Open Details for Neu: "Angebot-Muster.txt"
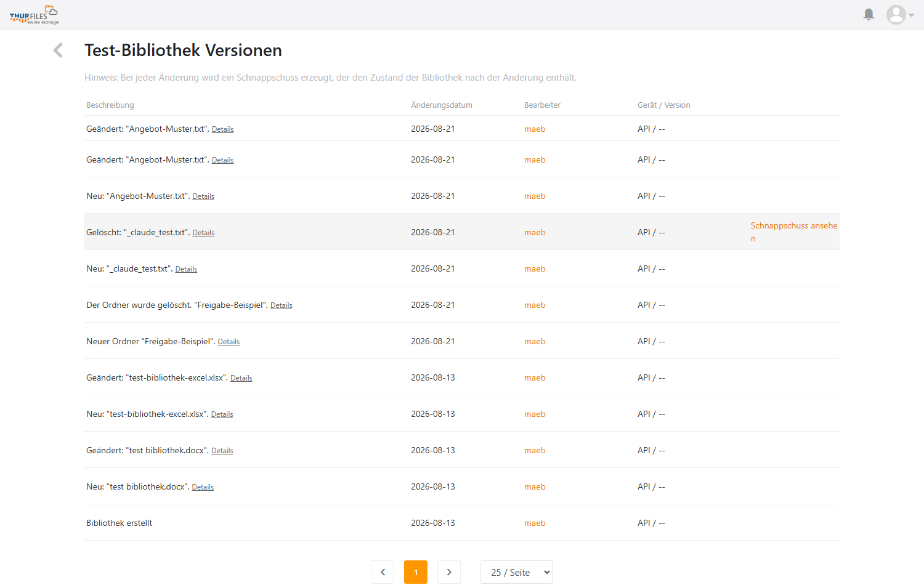Screen dimensions: 924x585 point(203,196)
